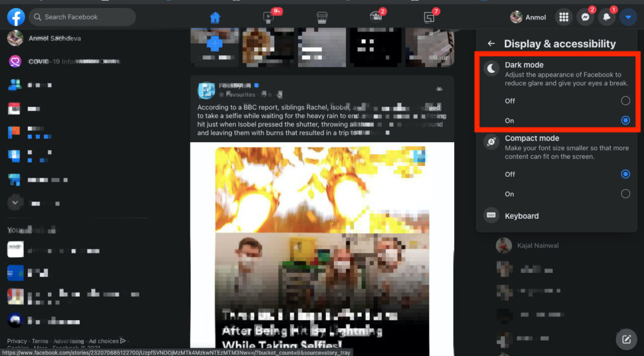The height and width of the screenshot is (356, 644).
Task: Open the Privacy footer link
Action: 17,341
